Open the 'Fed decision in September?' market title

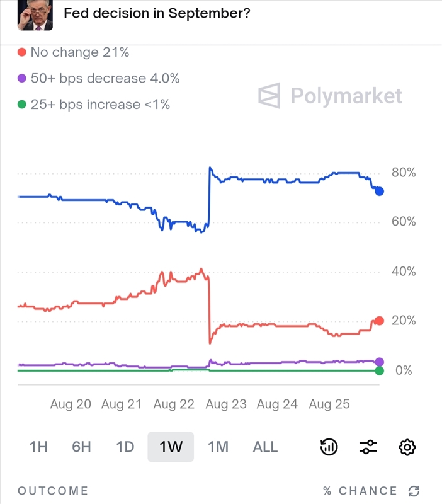pos(157,13)
